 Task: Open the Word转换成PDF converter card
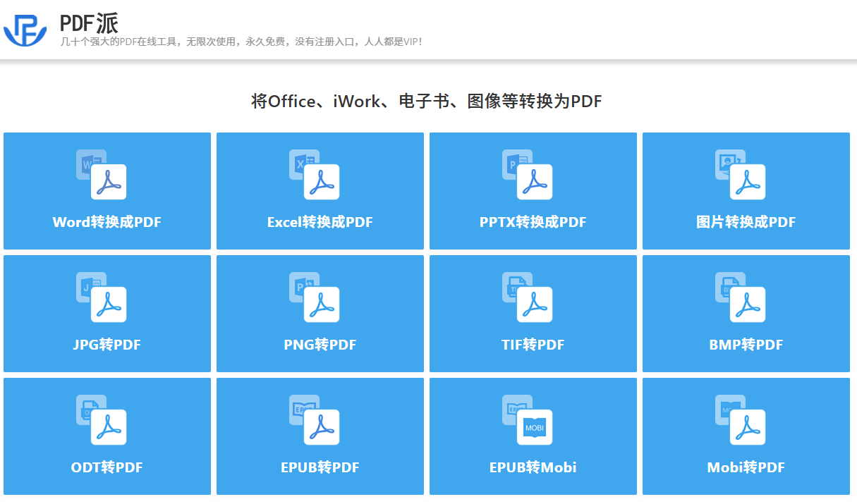tap(107, 190)
